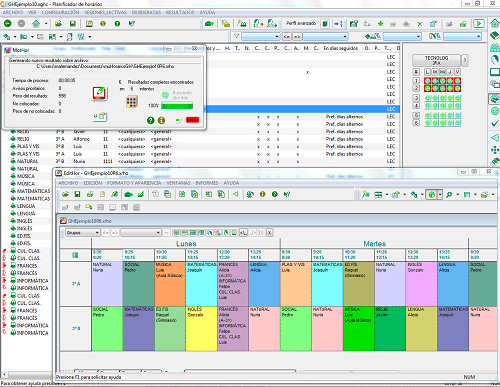Open the Grupos dropdown in timetable view
Viewport: 500px width, 387px height.
point(83,232)
